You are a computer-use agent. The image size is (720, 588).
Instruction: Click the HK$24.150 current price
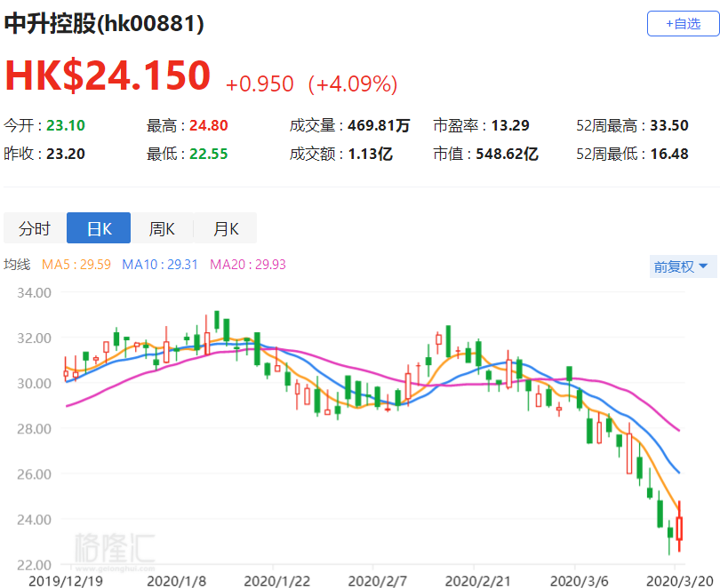click(x=108, y=75)
